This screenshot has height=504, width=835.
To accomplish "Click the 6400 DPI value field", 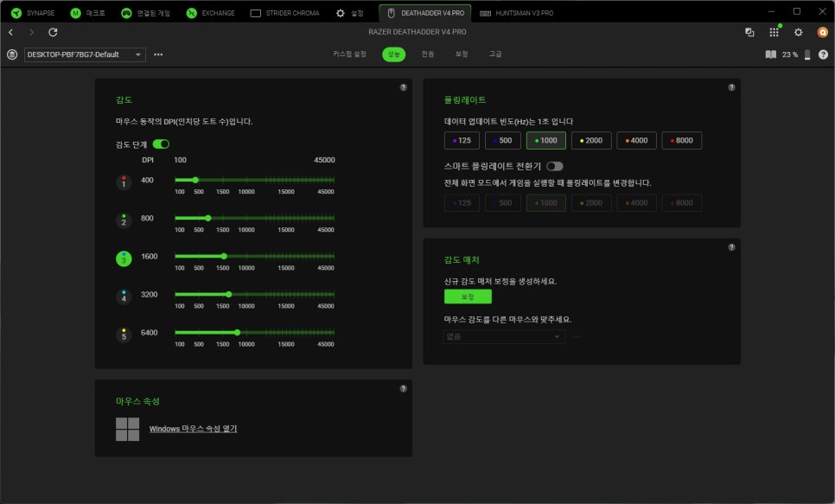I will coord(149,333).
